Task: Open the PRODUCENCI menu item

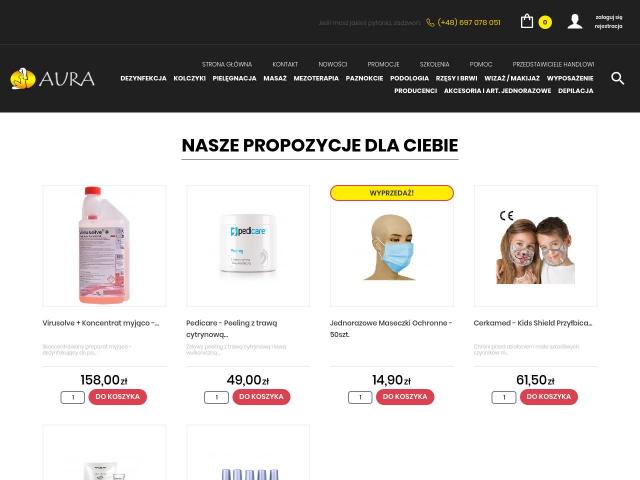Action: click(416, 91)
